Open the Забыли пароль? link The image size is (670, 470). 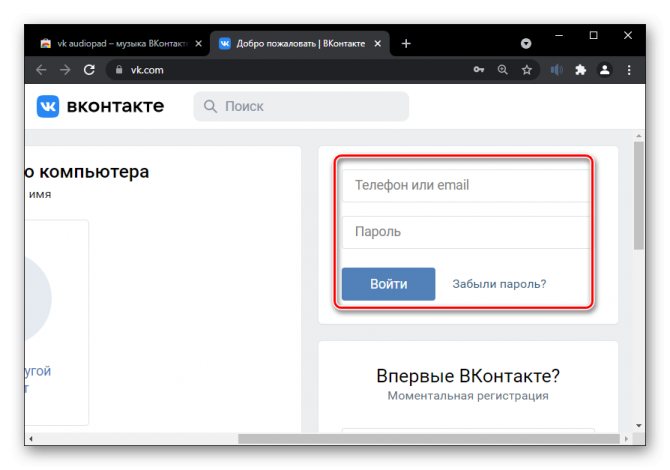[499, 284]
